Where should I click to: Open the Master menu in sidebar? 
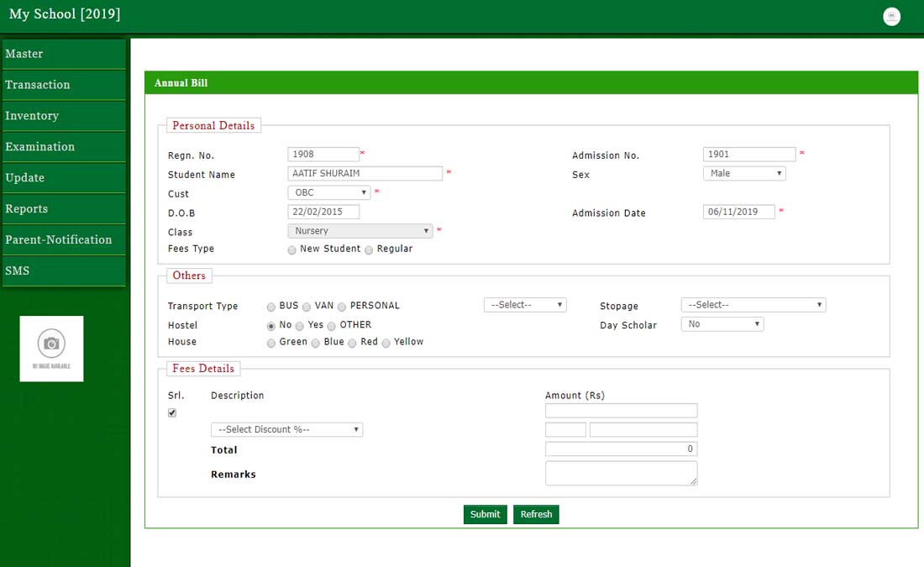[64, 54]
